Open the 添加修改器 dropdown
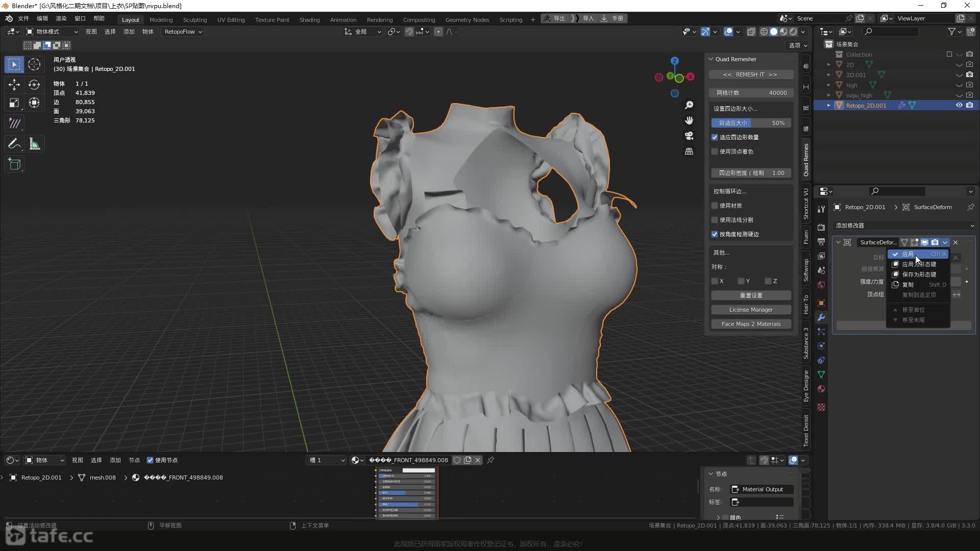Viewport: 980px width, 551px height. click(904, 226)
